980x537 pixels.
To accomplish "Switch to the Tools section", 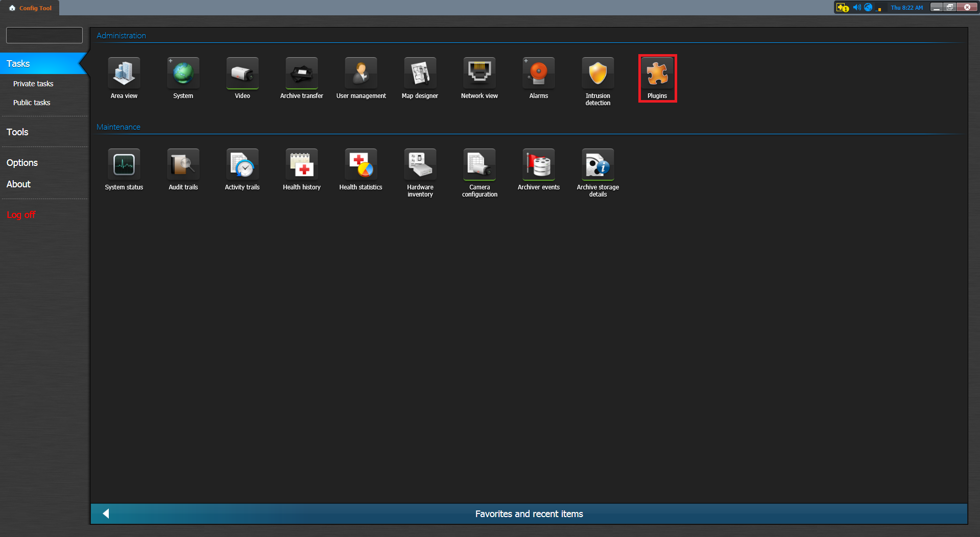I will (17, 132).
